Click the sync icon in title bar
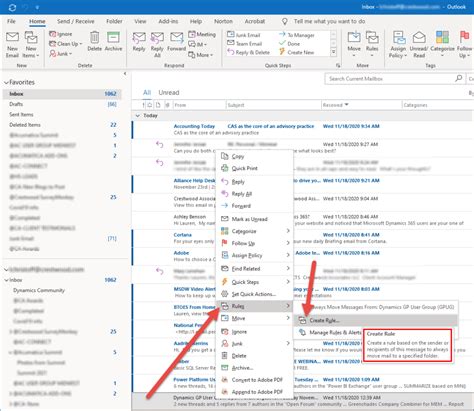The width and height of the screenshot is (474, 411). coord(12,7)
